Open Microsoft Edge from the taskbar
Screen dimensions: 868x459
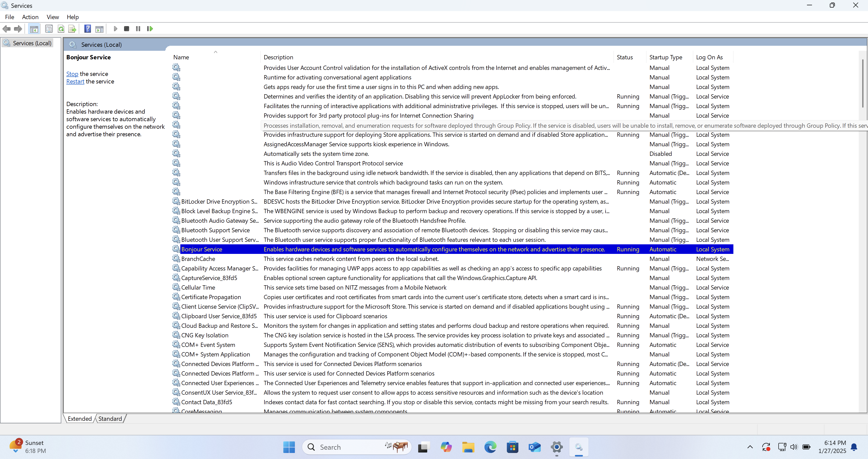(490, 447)
